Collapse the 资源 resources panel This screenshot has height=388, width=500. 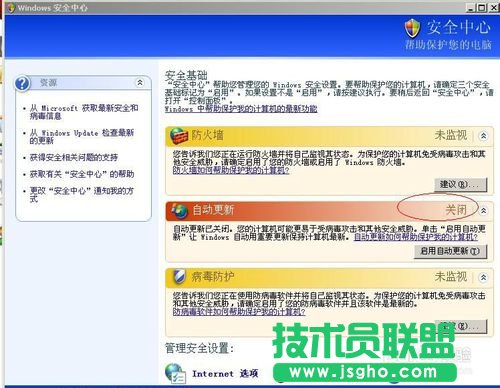[x=140, y=82]
